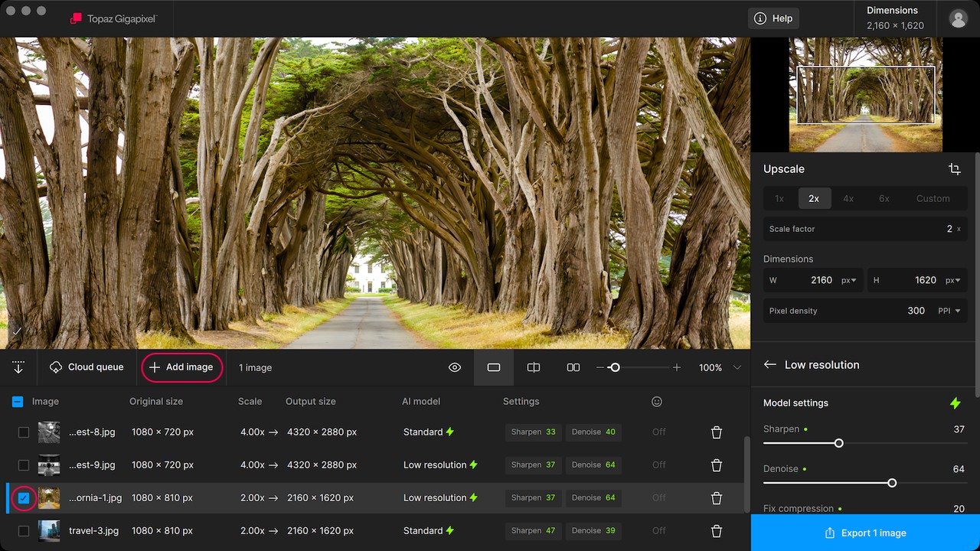This screenshot has height=551, width=980.
Task: Zoom out with the minus icon
Action: 600,367
